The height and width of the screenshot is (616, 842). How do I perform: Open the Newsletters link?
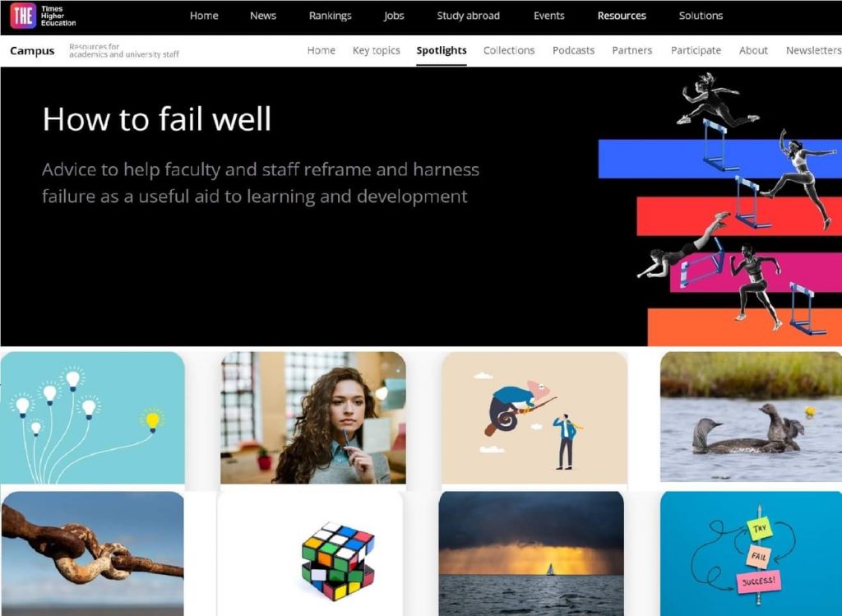[x=813, y=50]
